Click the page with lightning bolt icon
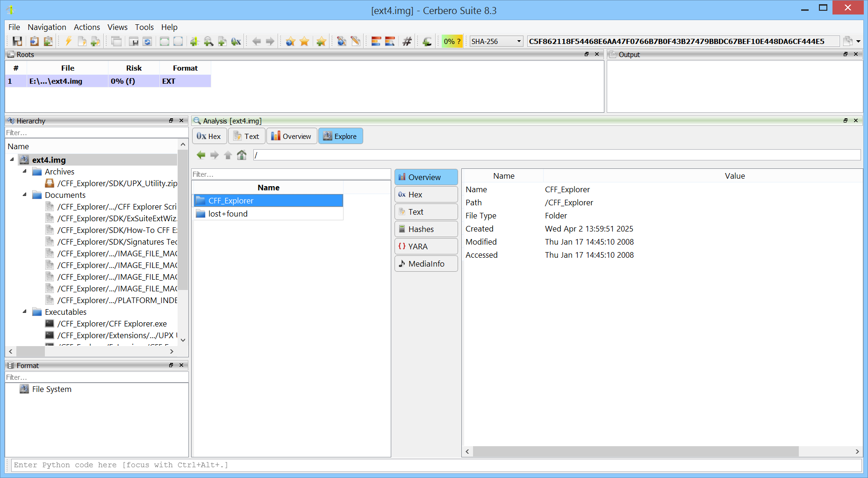868x478 pixels. click(82, 41)
